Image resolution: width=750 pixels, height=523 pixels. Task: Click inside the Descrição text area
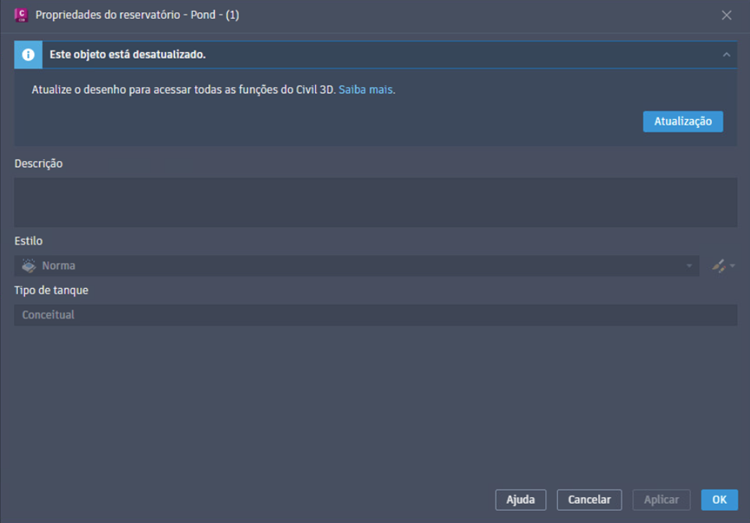[375, 202]
